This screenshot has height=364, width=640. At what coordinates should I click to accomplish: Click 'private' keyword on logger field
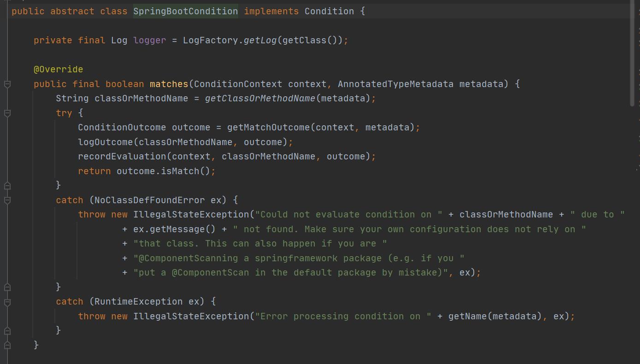[53, 40]
